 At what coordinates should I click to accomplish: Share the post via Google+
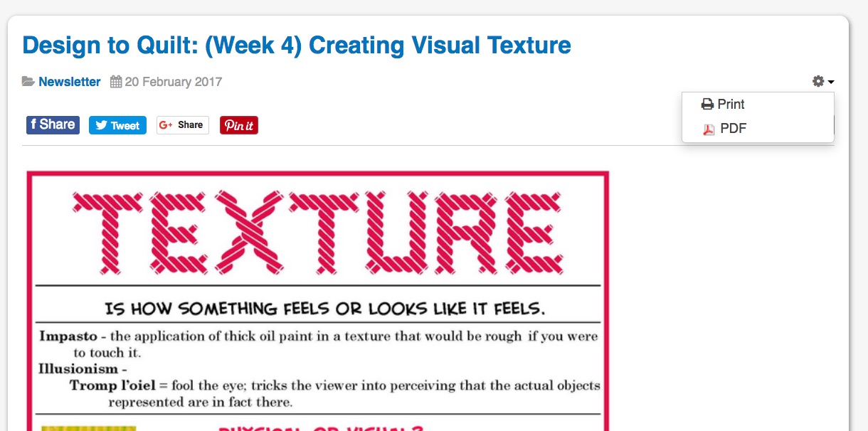(x=182, y=124)
